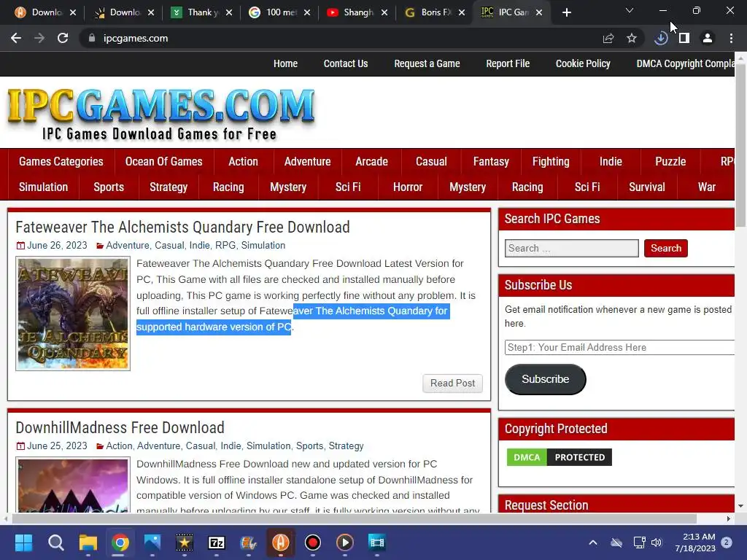Open the Windows Start menu
This screenshot has width=747, height=560.
pyautogui.click(x=23, y=542)
